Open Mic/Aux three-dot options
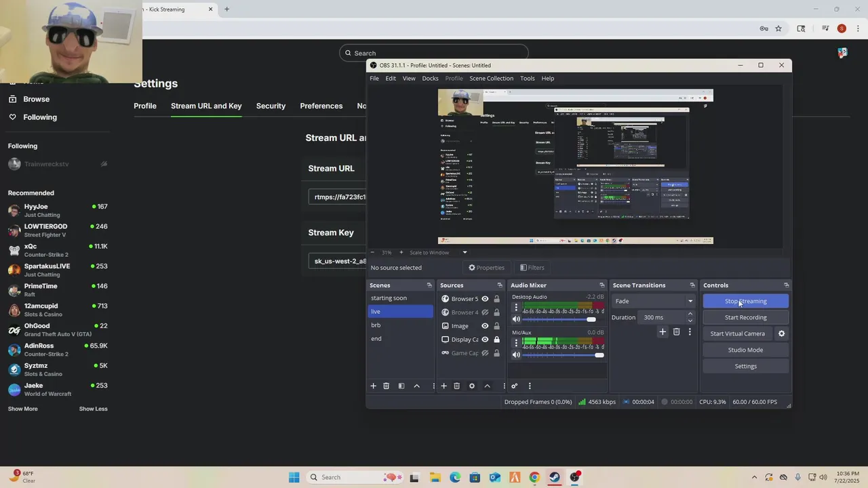 point(516,342)
